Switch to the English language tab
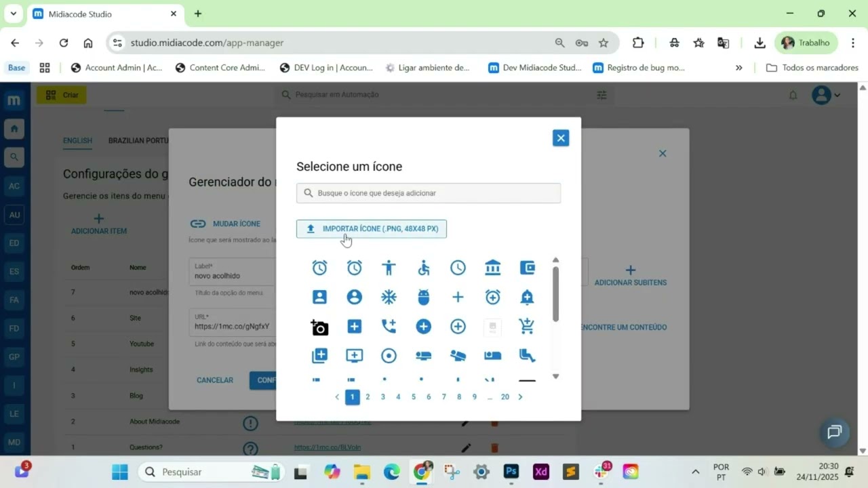This screenshot has width=868, height=488. pyautogui.click(x=77, y=141)
